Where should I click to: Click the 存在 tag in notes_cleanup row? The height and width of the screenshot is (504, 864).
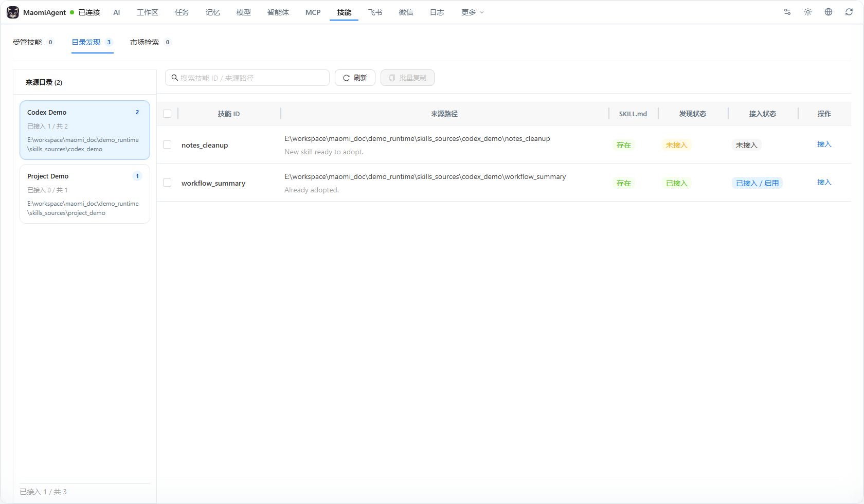point(624,145)
